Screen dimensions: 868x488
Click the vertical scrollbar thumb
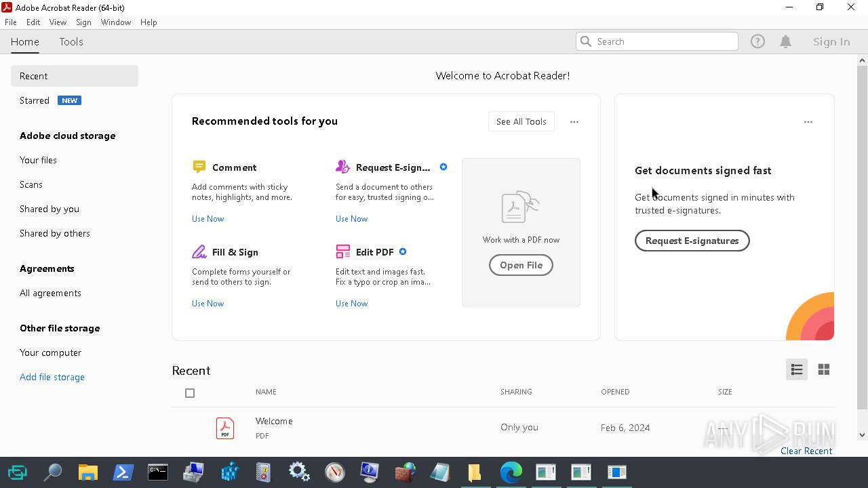(862, 237)
